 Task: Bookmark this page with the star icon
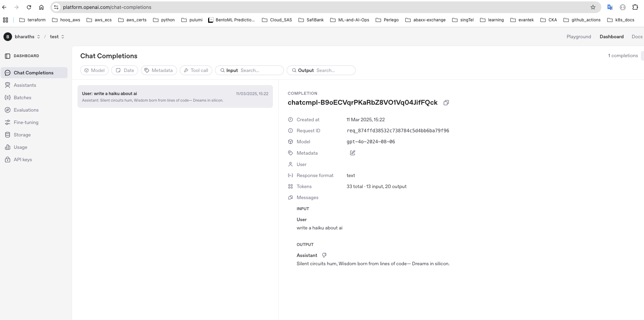593,7
